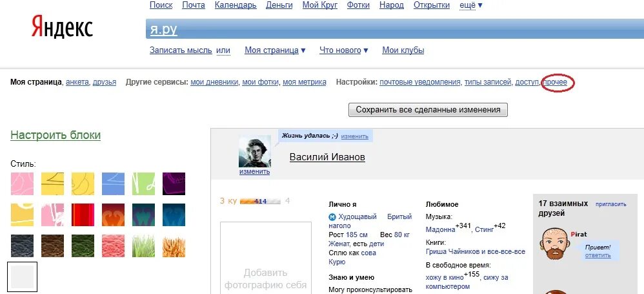Click the dotted или link

(x=223, y=50)
